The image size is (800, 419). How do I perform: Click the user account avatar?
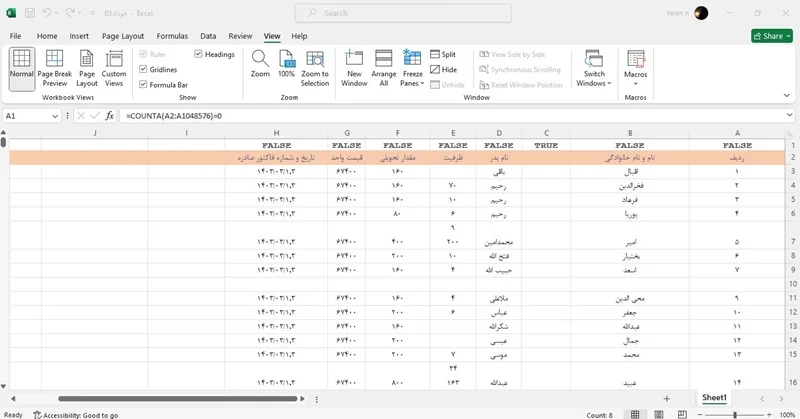702,13
